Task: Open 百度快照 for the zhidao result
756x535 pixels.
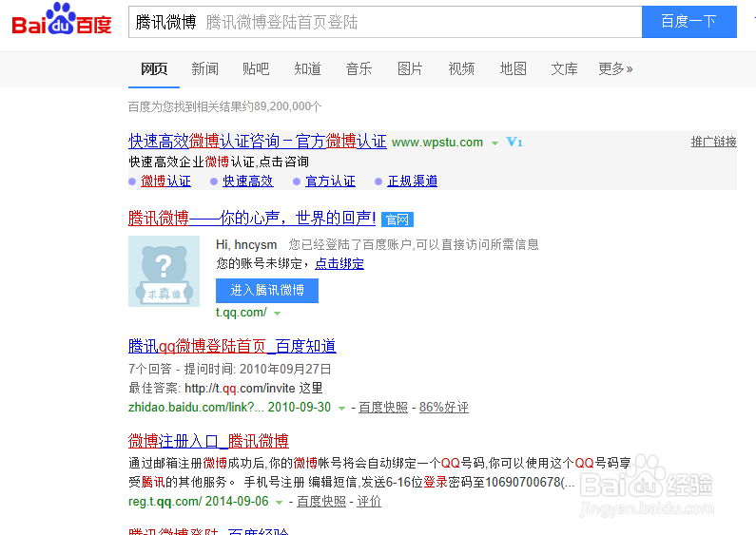Action: [x=383, y=408]
